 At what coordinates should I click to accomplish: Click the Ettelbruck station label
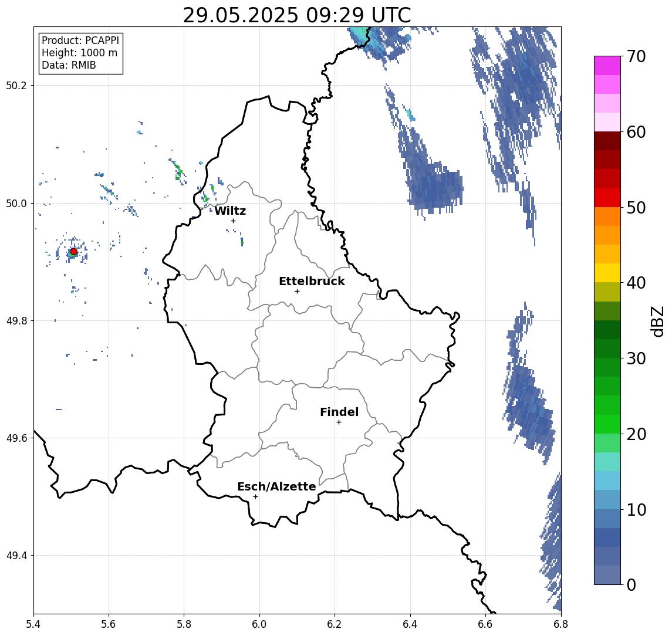(x=312, y=281)
